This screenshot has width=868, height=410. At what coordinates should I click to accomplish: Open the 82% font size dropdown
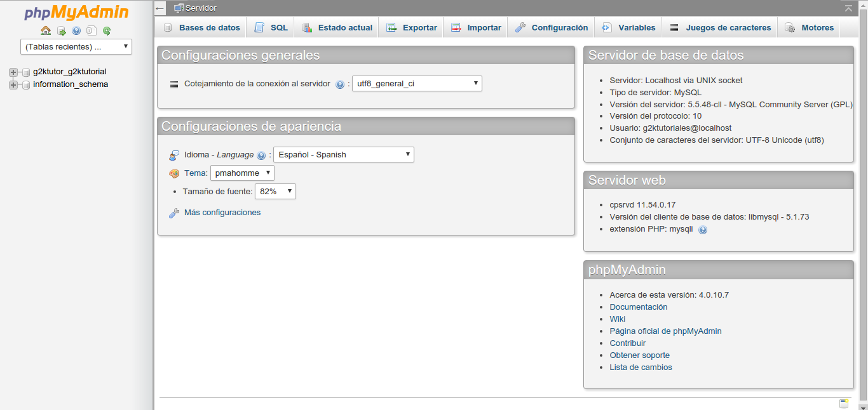tap(275, 191)
